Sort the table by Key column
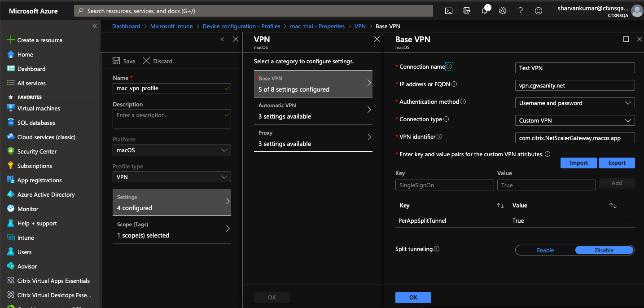Image resolution: width=644 pixels, height=308 pixels. 500,206
